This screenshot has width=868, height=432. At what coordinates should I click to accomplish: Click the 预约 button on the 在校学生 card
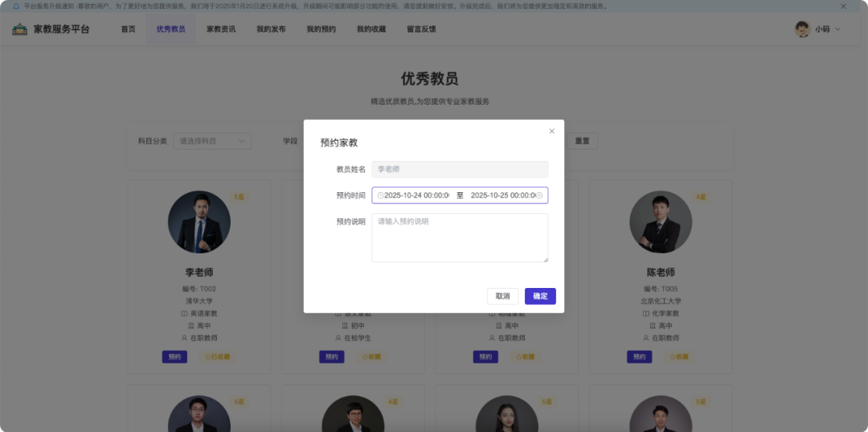pos(332,356)
